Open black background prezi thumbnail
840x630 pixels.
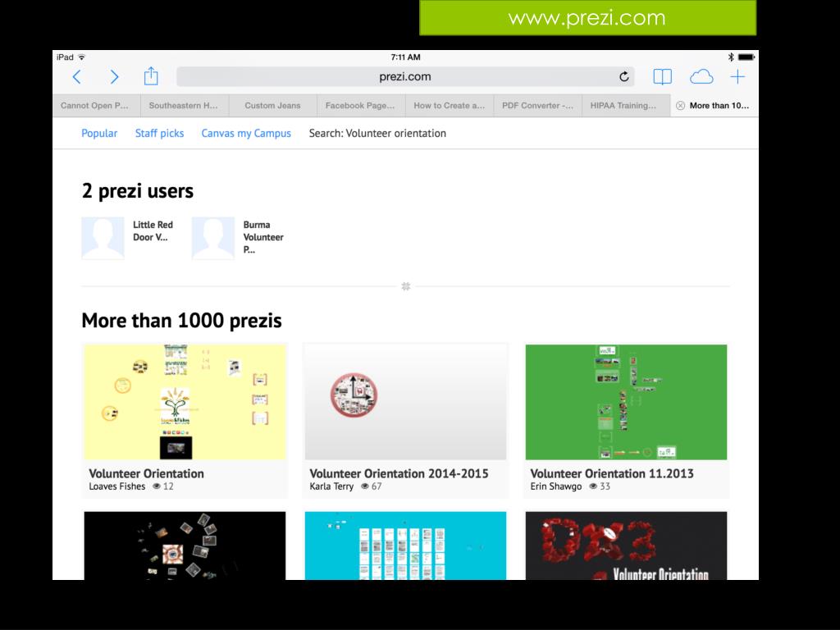[x=185, y=546]
